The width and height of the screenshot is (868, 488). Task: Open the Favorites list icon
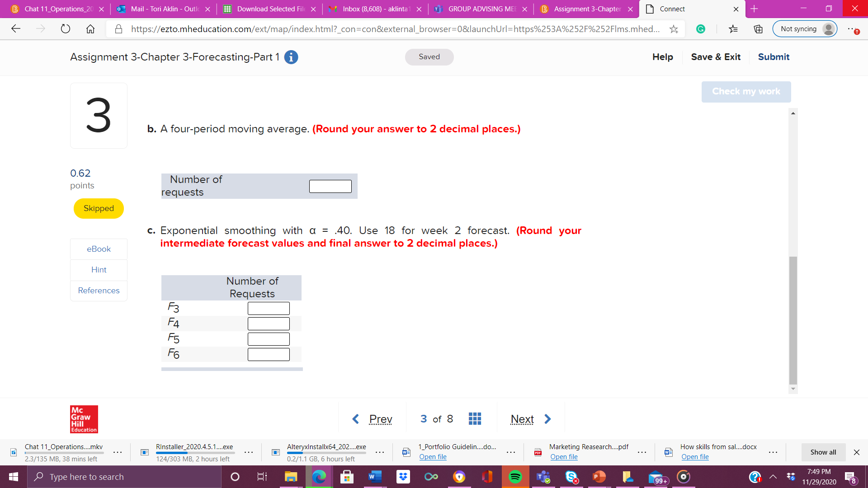click(733, 29)
